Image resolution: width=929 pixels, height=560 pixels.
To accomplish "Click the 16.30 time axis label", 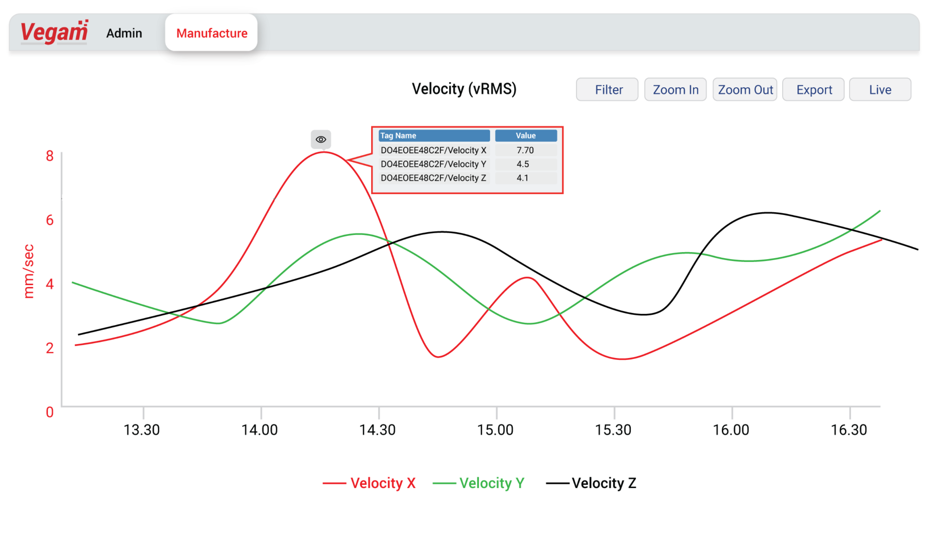I will click(x=849, y=430).
